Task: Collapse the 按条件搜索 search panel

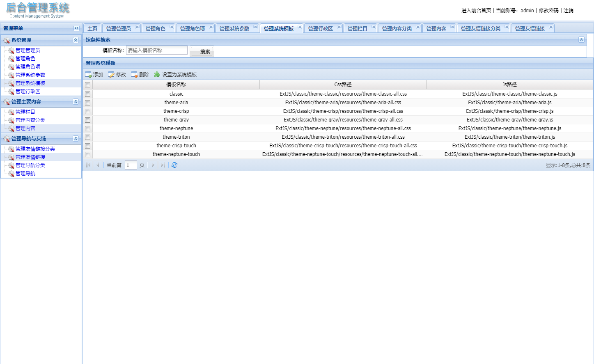Action: point(581,40)
